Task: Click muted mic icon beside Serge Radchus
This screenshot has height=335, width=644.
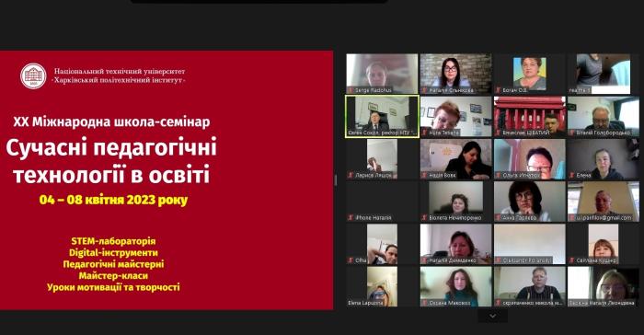Action: 351,90
